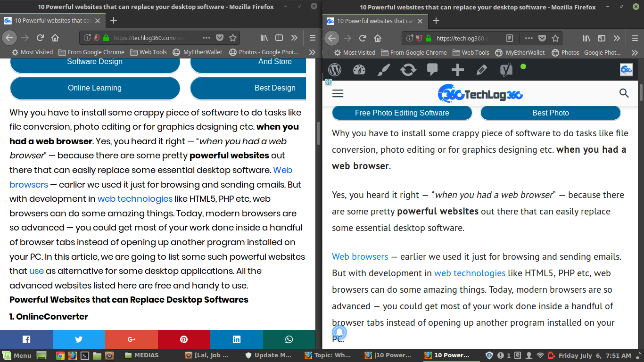Click Online Learning ad button in left window

coord(95,88)
